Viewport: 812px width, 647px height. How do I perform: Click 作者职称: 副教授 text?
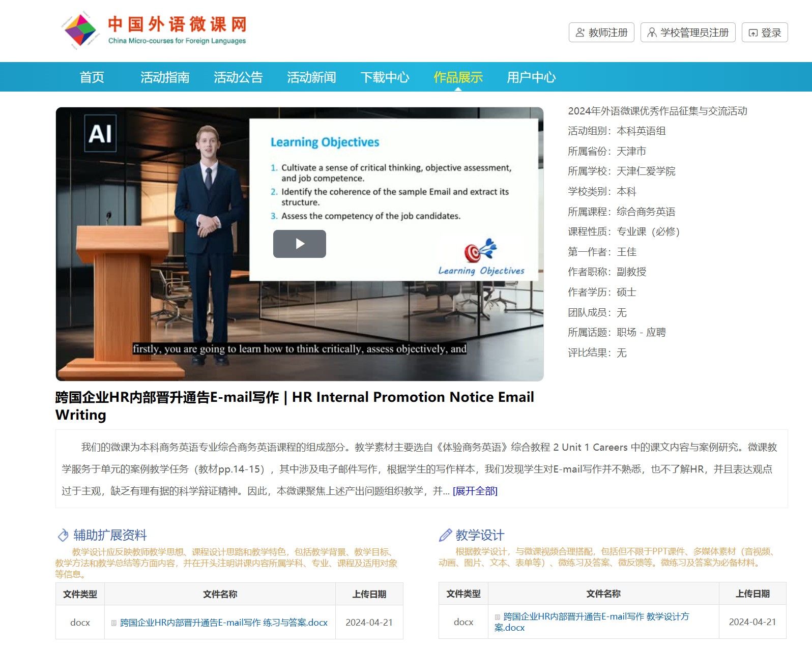[607, 272]
